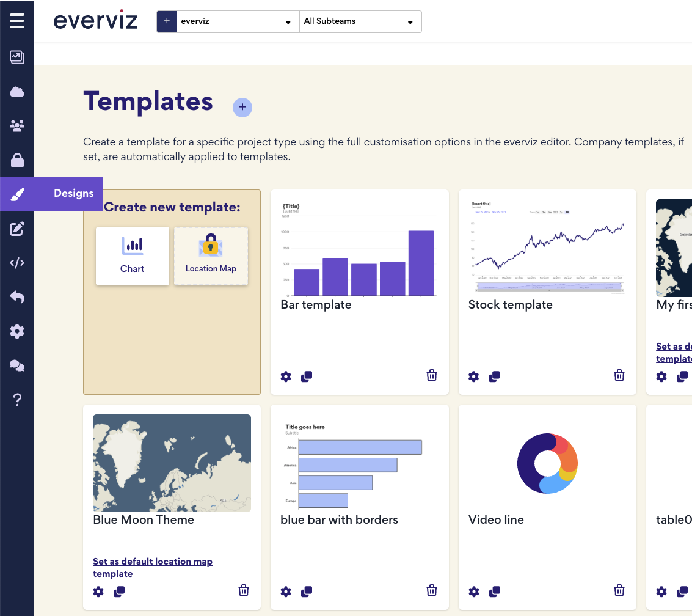Delete the Video line template
The height and width of the screenshot is (616, 692).
tap(619, 591)
